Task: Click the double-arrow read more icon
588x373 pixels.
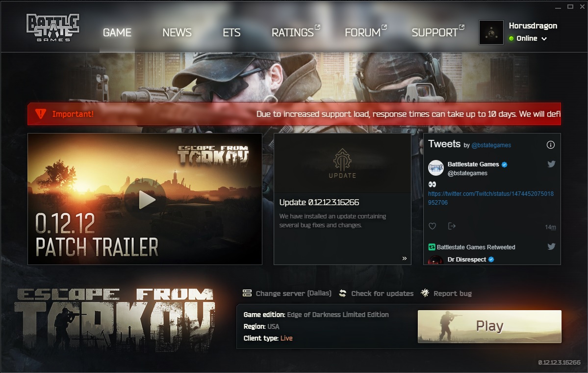Action: [404, 258]
